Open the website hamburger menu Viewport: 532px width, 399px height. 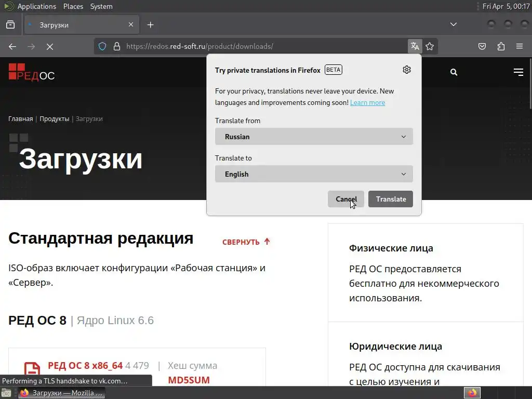[518, 72]
